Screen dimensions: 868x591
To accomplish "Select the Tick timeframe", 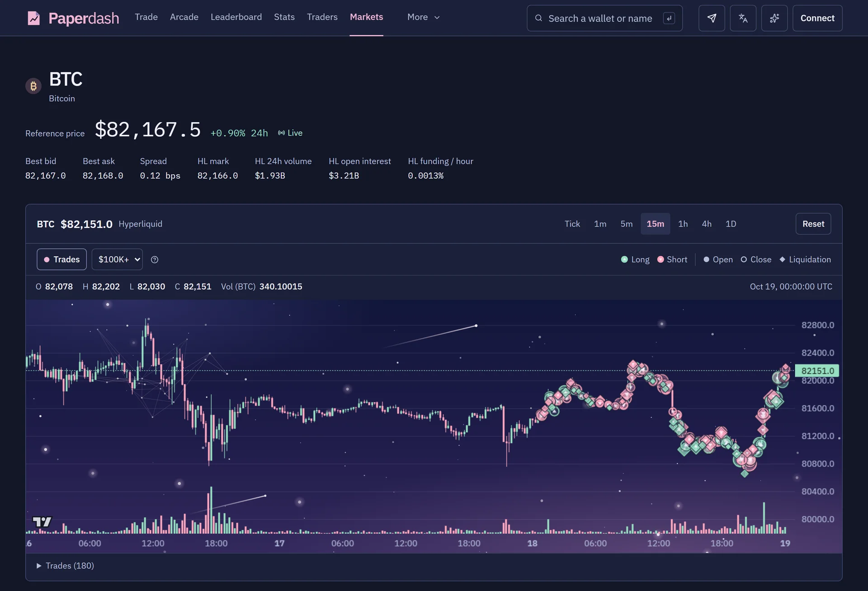I will (572, 224).
